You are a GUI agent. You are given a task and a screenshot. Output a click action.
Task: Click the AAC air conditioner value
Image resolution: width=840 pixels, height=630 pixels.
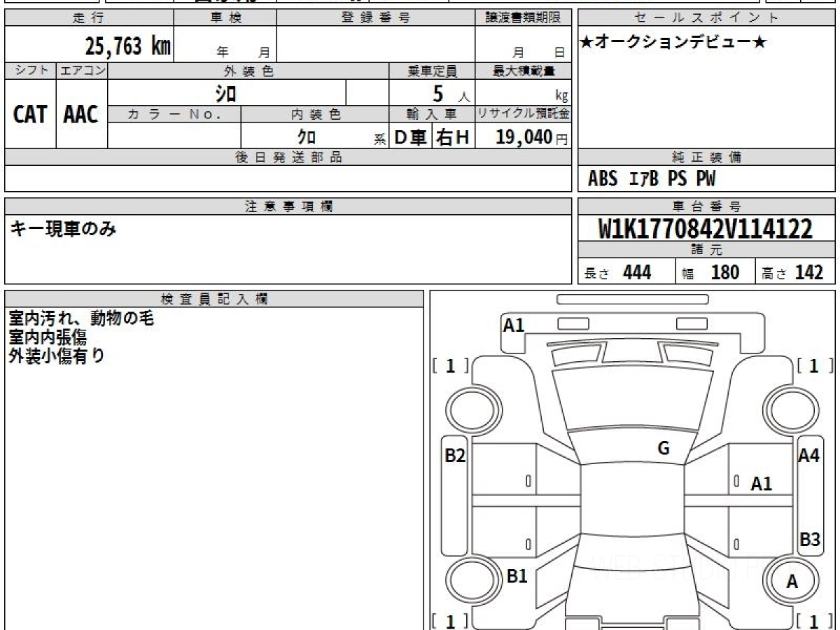click(x=81, y=115)
